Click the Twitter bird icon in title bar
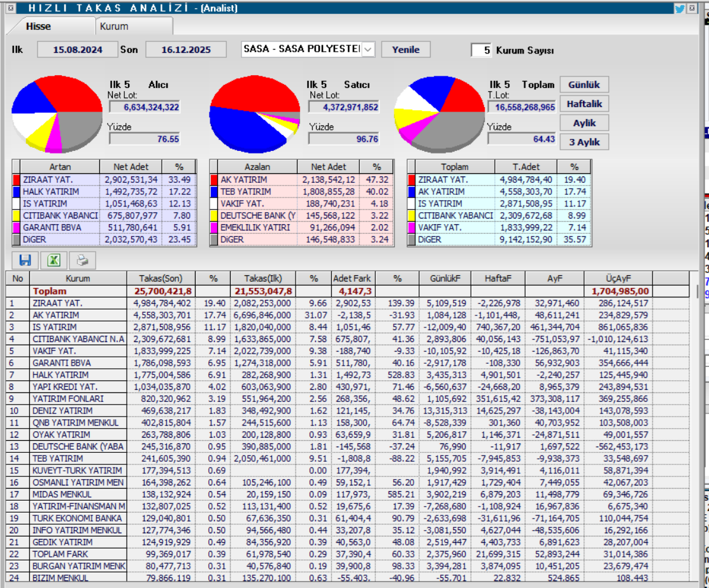Screen dimensions: 709x588 click(x=680, y=8)
